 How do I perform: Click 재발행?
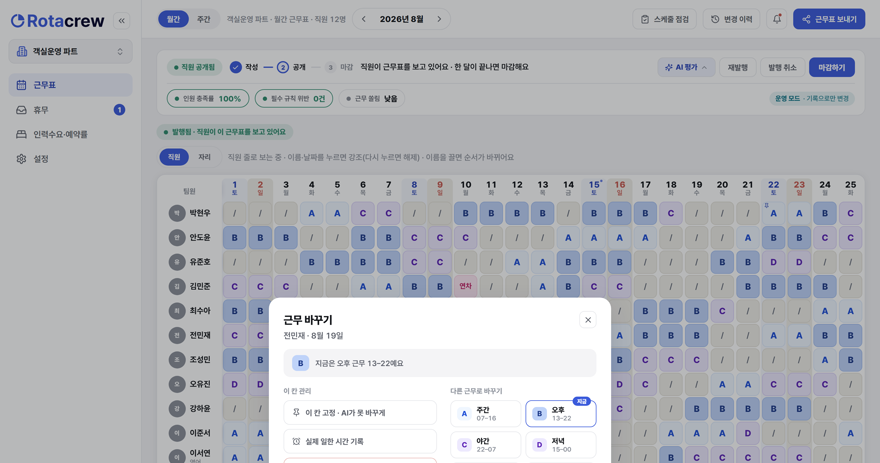coord(737,67)
